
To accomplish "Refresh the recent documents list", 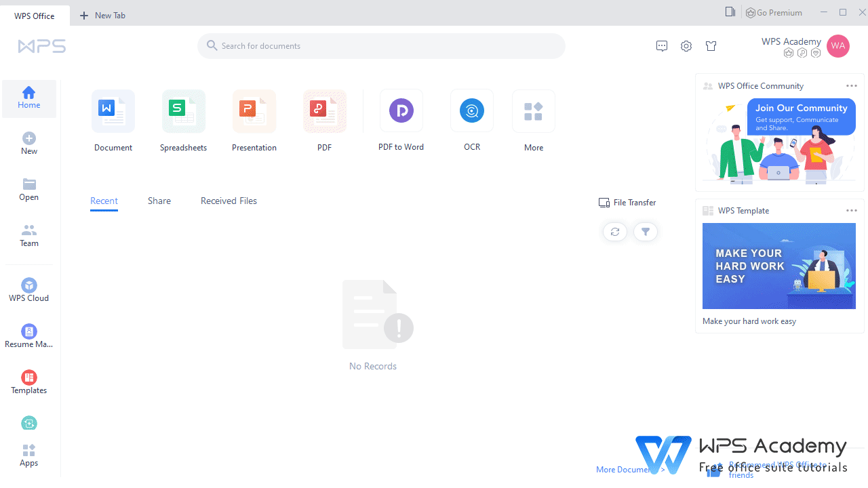I will tap(614, 231).
